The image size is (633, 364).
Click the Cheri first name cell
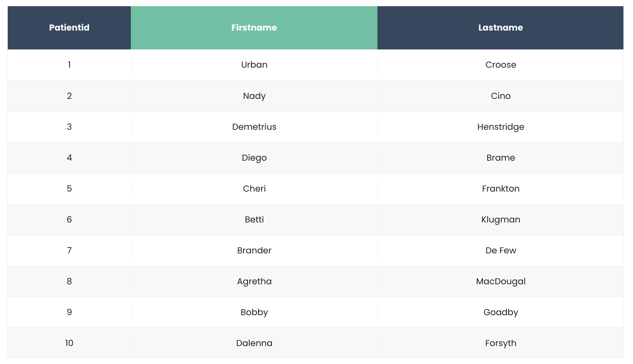pyautogui.click(x=254, y=188)
